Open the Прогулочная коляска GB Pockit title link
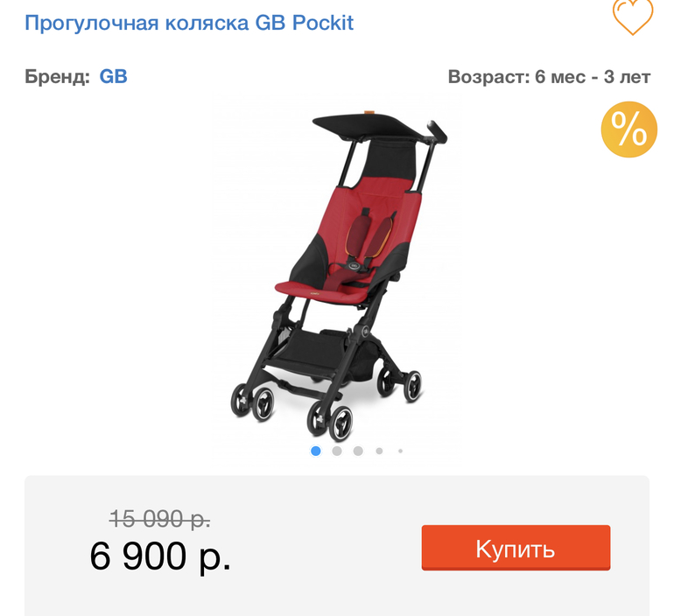Viewport: 674px width, 616px height. (x=189, y=23)
